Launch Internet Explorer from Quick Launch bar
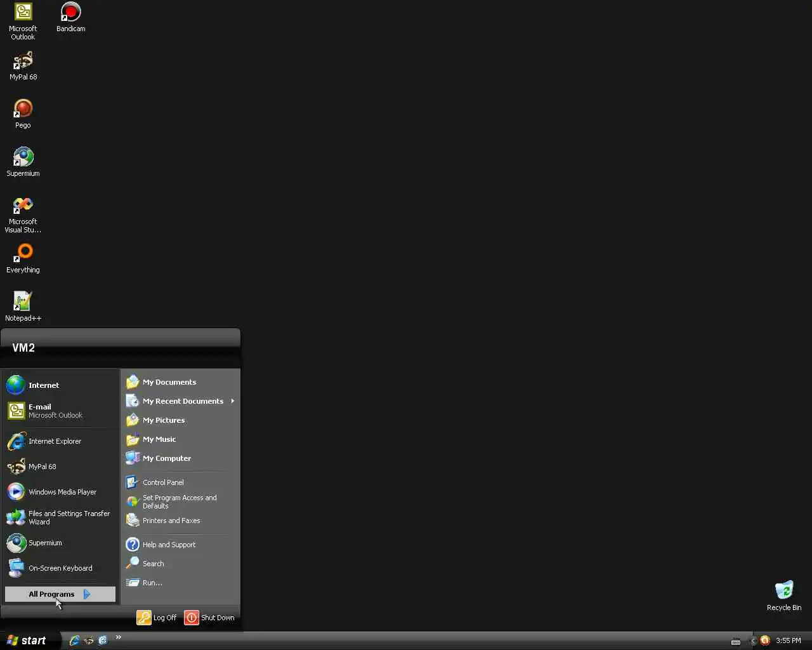 click(x=74, y=640)
